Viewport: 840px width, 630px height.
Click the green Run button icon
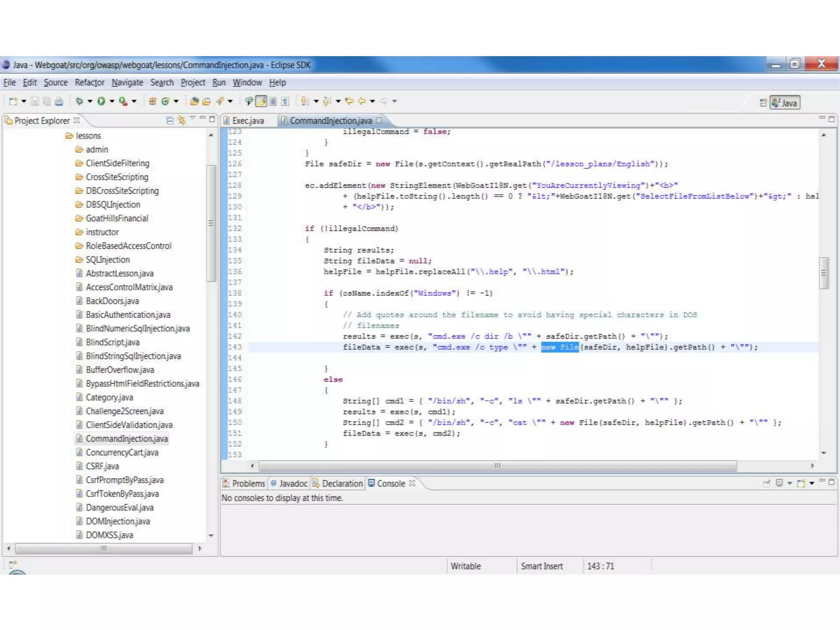click(x=101, y=101)
